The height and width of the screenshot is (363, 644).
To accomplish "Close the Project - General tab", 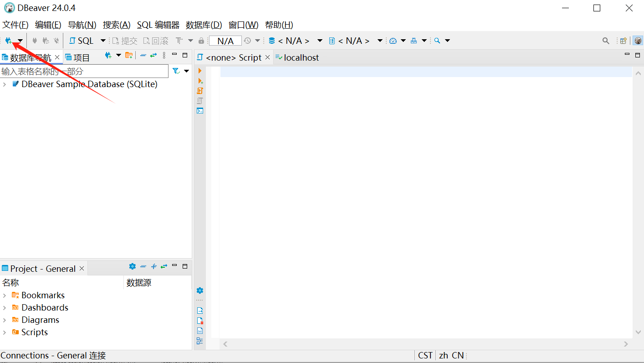I will 82,269.
